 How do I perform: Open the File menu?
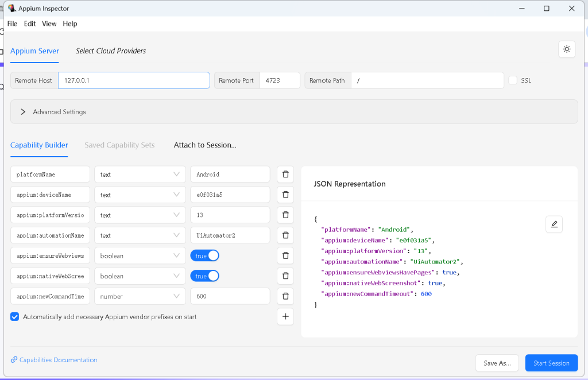(13, 24)
